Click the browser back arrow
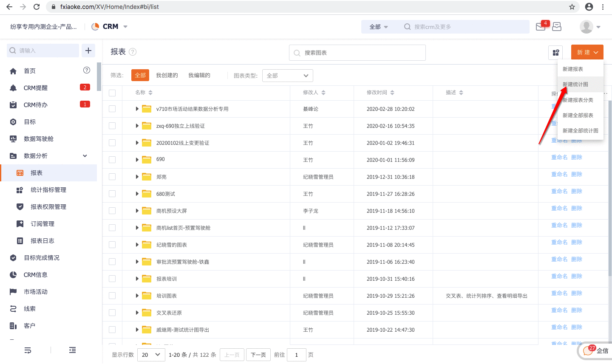612x364 pixels. coord(9,7)
